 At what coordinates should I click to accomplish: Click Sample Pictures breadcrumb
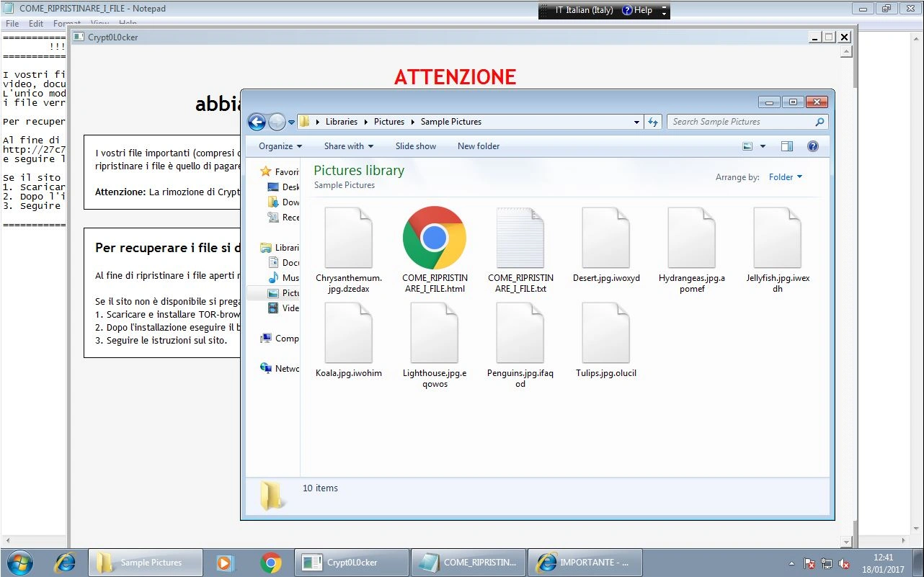coord(451,122)
